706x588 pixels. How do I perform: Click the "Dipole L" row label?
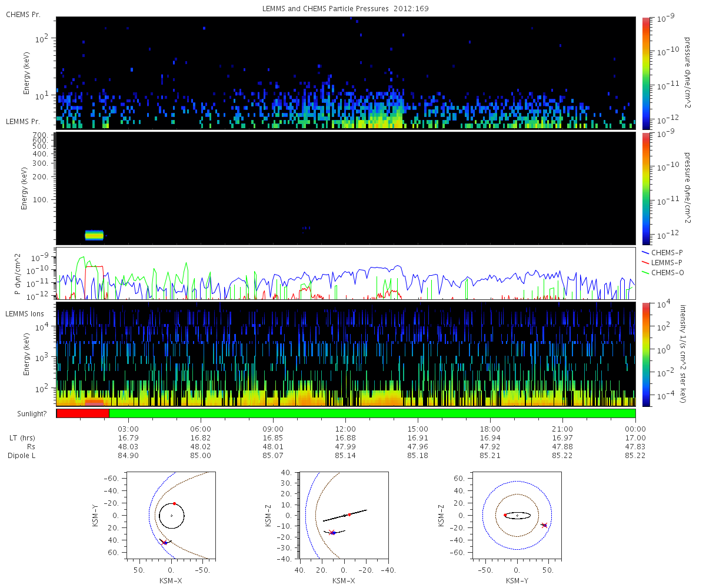point(21,455)
